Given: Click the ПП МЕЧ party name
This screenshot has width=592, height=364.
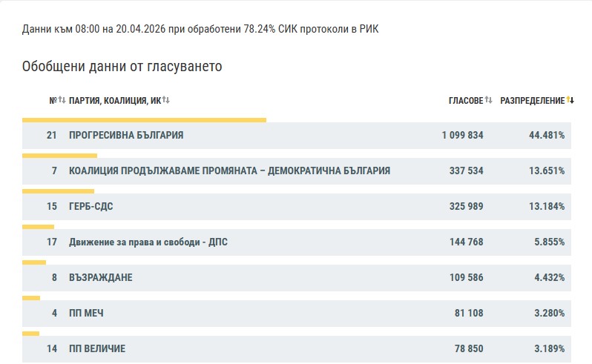Looking at the screenshot, I should 86,314.
